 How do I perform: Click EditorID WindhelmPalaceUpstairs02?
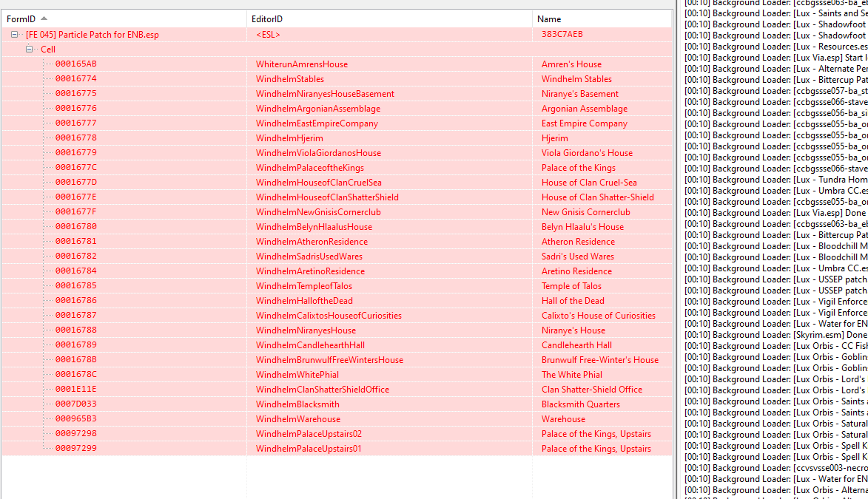pos(309,434)
